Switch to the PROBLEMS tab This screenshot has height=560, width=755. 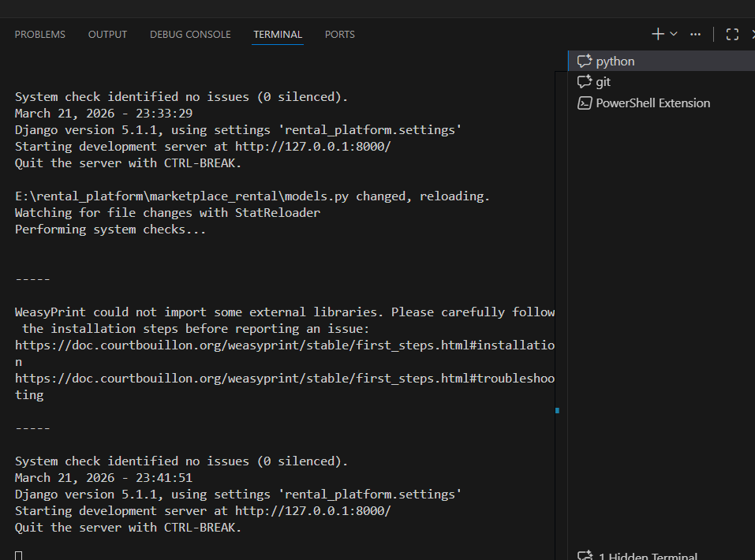[40, 35]
